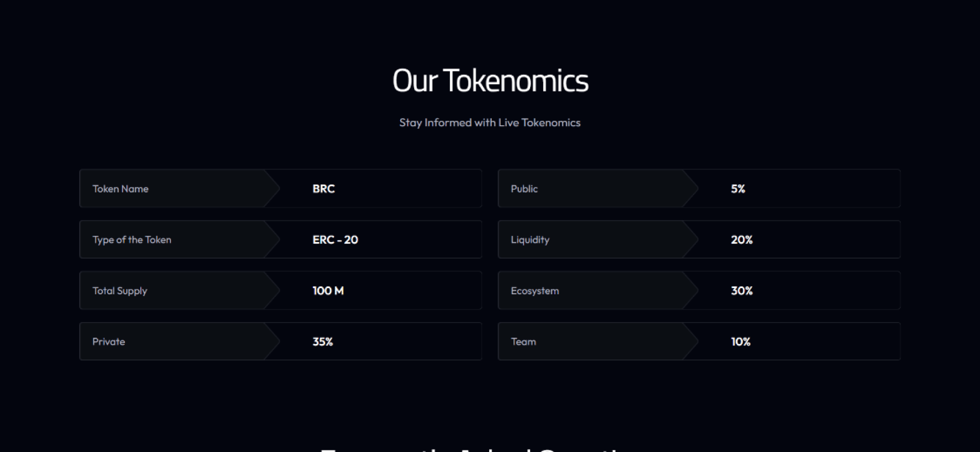The width and height of the screenshot is (980, 452).
Task: Click the Stay Informed with Live Tokenomics subtitle
Action: (490, 123)
